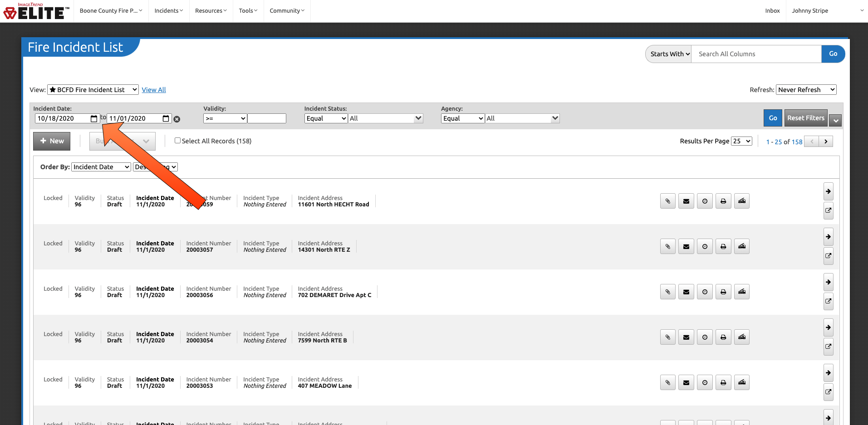Expand the Never Refresh dropdown
Viewport: 868px width, 425px height.
point(806,90)
